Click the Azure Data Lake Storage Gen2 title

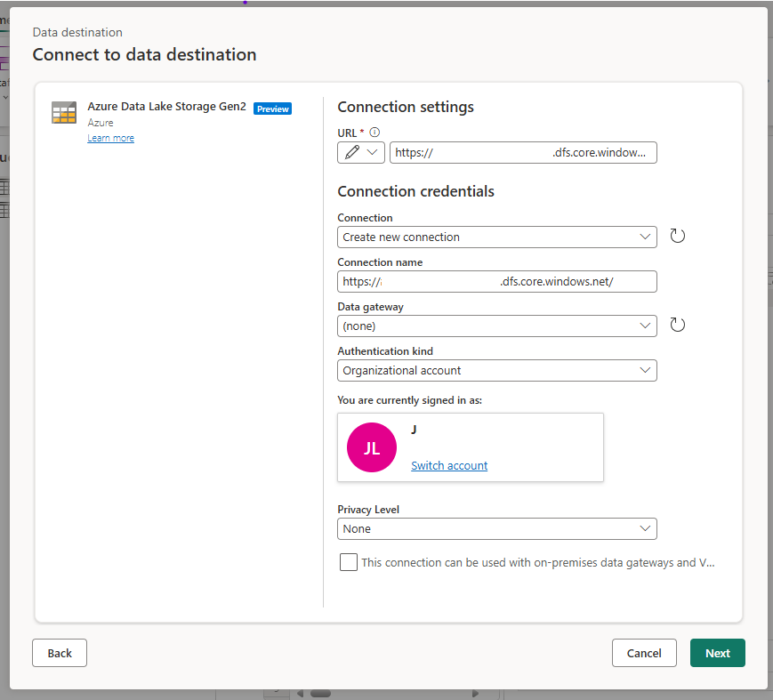point(166,107)
